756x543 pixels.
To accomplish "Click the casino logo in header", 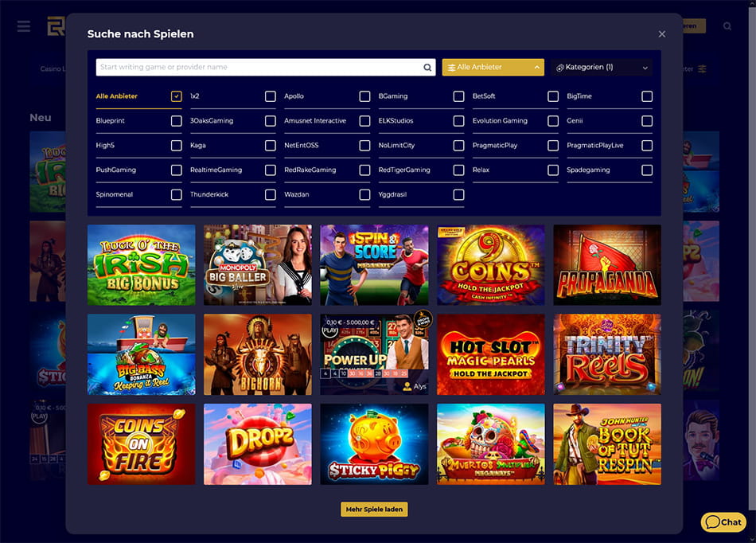I will point(56,26).
